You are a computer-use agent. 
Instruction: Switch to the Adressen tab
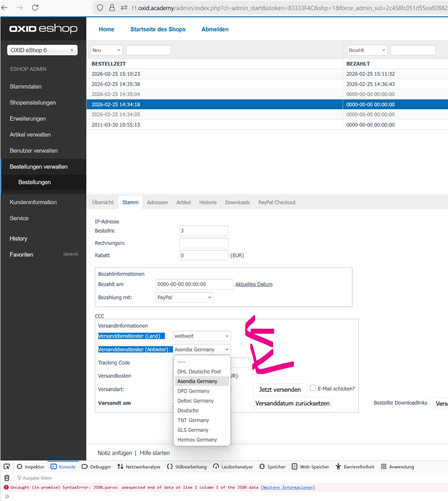pyautogui.click(x=157, y=202)
